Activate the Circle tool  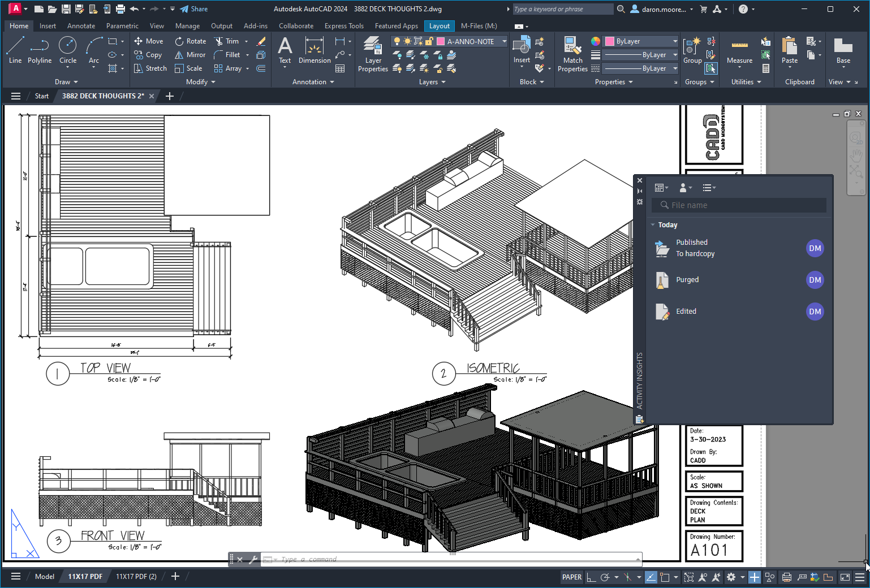coord(67,51)
